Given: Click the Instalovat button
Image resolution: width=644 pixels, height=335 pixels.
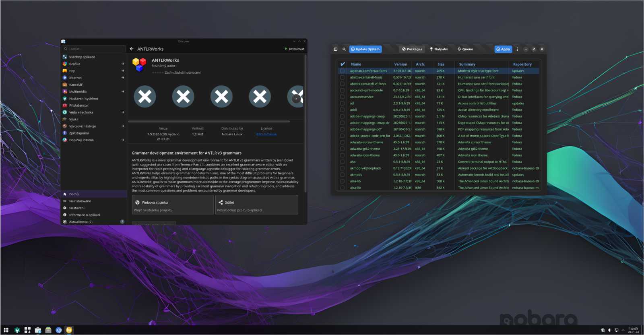Looking at the screenshot, I should [294, 49].
